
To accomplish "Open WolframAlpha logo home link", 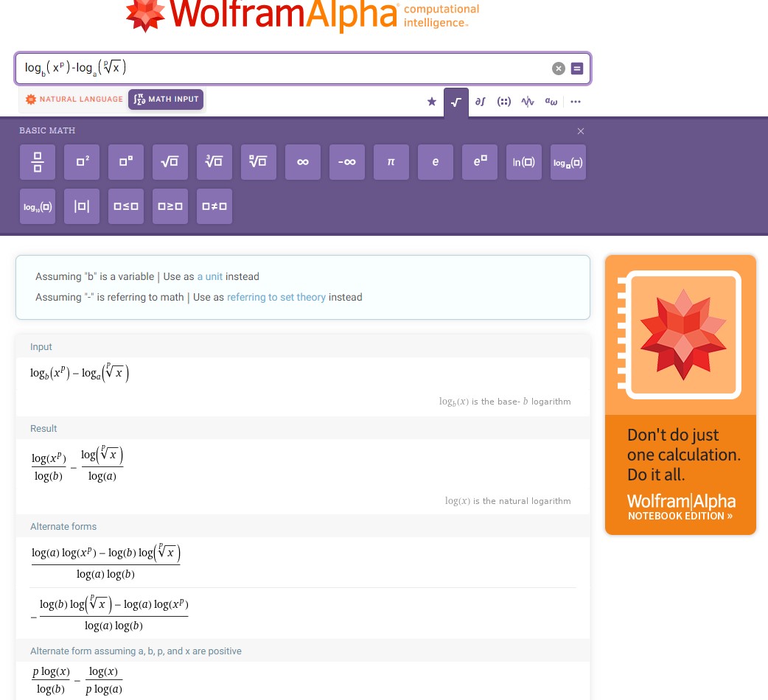I will [x=302, y=15].
